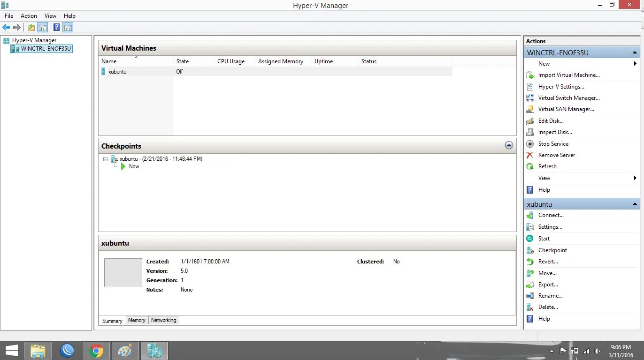Click the Rename icon
This screenshot has height=360, width=644.
[x=530, y=296]
